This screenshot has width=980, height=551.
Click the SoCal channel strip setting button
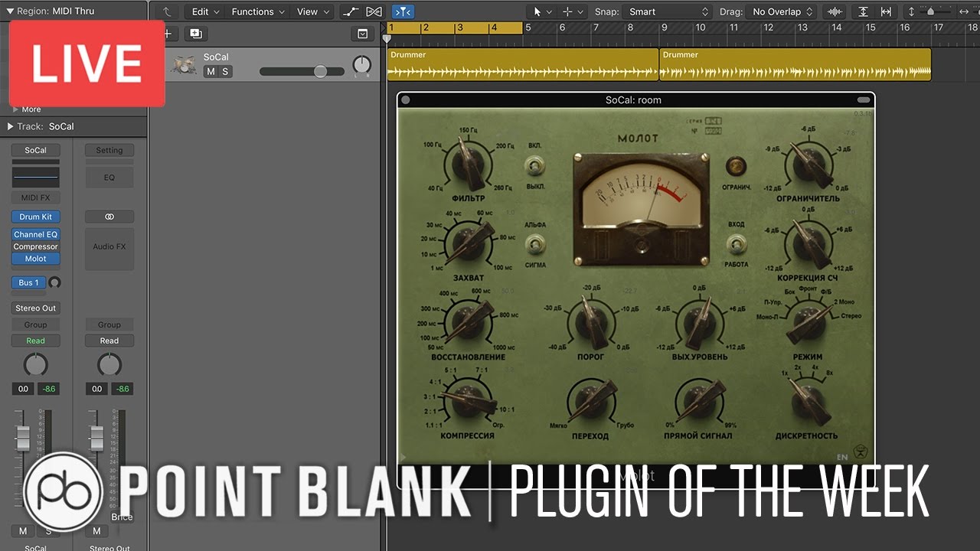[x=35, y=150]
